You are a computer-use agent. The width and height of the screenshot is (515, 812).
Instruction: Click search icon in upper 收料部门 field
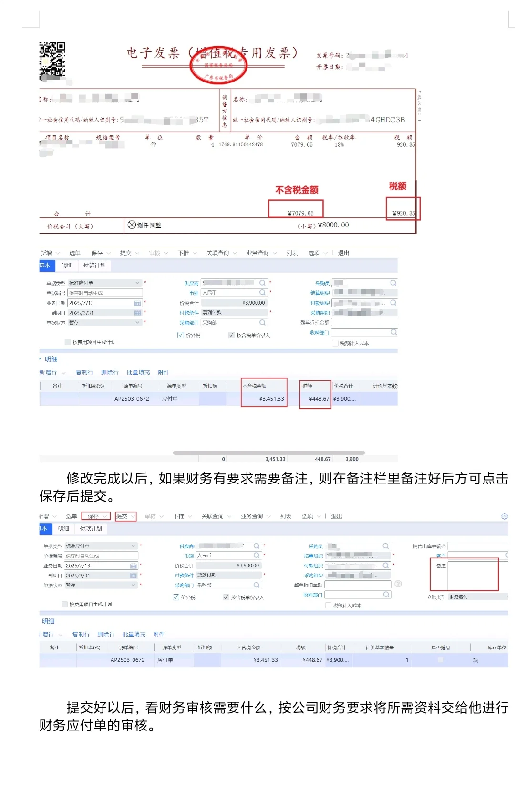393,332
